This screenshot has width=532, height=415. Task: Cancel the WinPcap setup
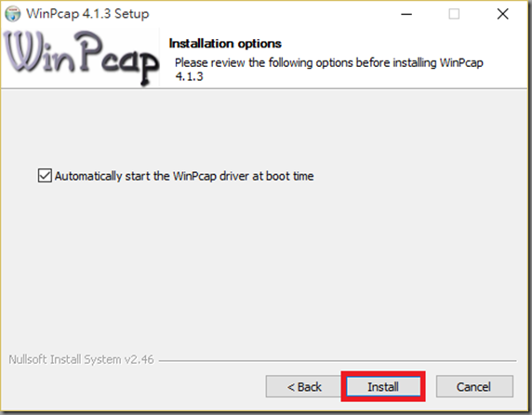pyautogui.click(x=474, y=386)
